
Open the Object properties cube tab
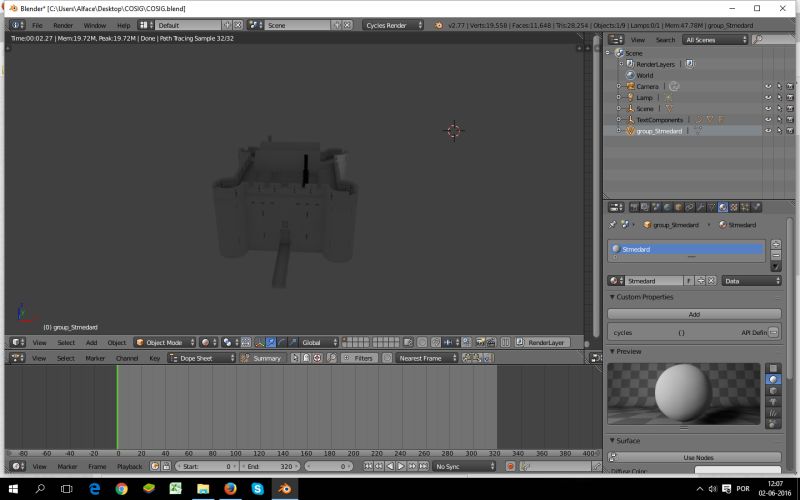tap(678, 207)
